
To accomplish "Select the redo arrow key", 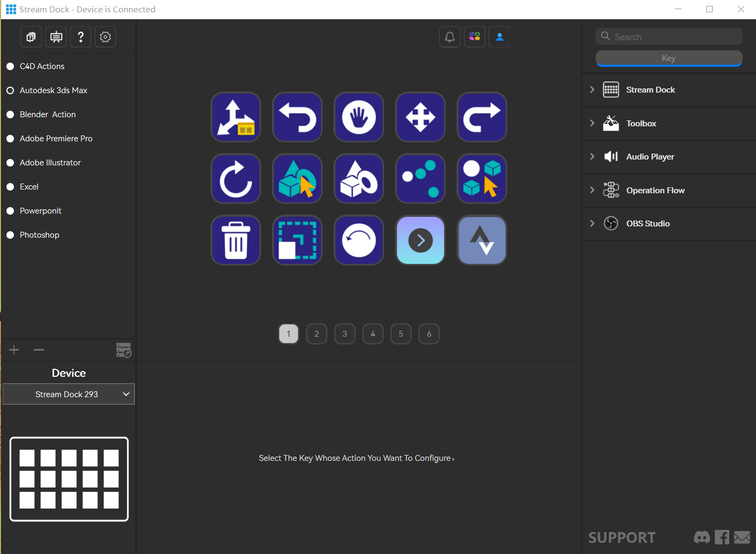I will tap(482, 117).
